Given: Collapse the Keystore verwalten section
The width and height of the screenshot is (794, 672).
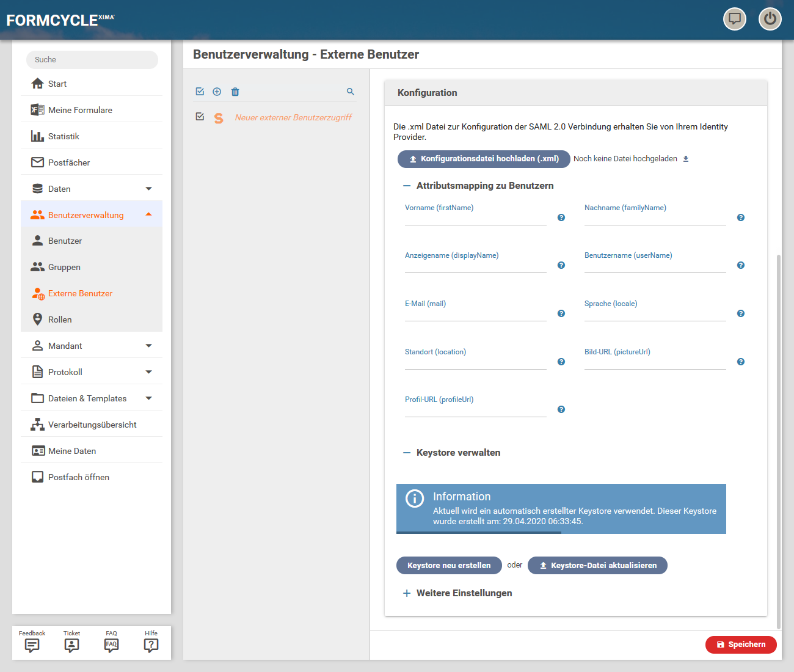Looking at the screenshot, I should coord(407,453).
